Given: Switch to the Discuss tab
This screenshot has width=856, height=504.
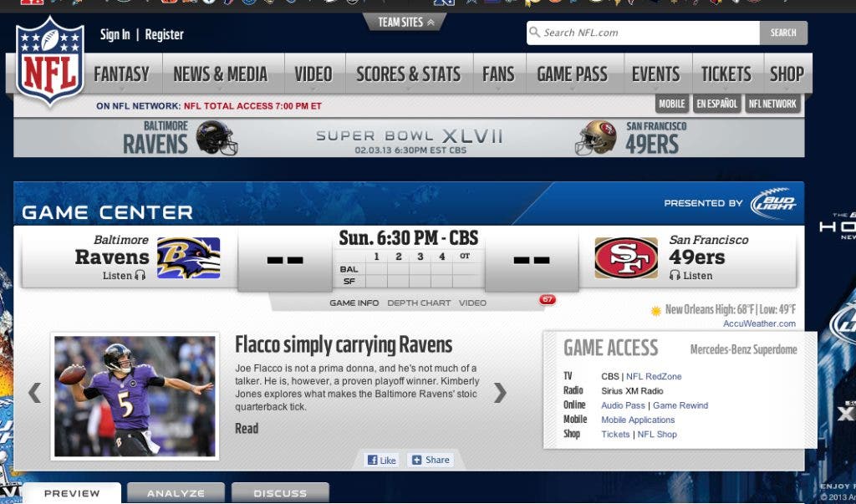Looking at the screenshot, I should coord(280,493).
